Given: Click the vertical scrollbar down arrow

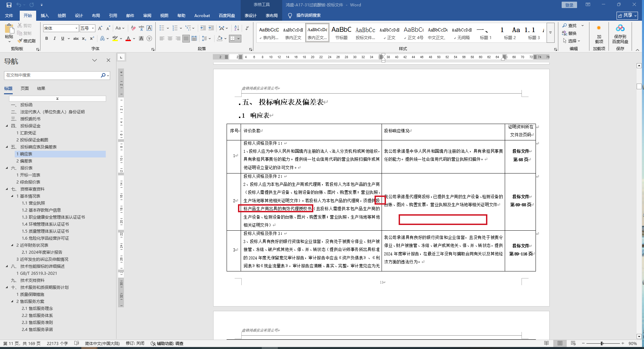Looking at the screenshot, I should pyautogui.click(x=639, y=337).
